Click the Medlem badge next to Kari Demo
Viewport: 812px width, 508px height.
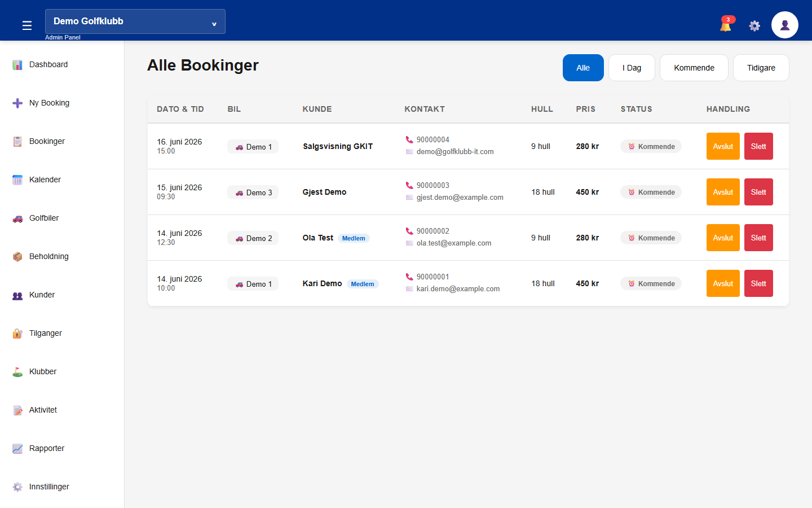pos(363,284)
